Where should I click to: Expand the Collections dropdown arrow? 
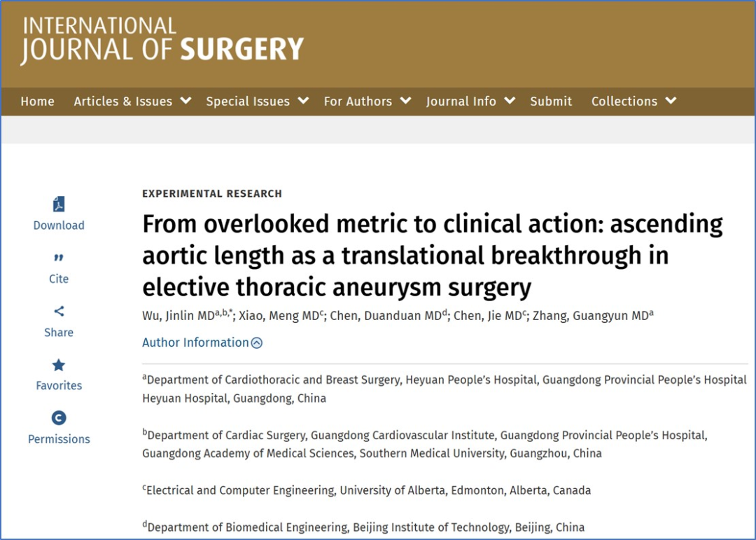(671, 101)
